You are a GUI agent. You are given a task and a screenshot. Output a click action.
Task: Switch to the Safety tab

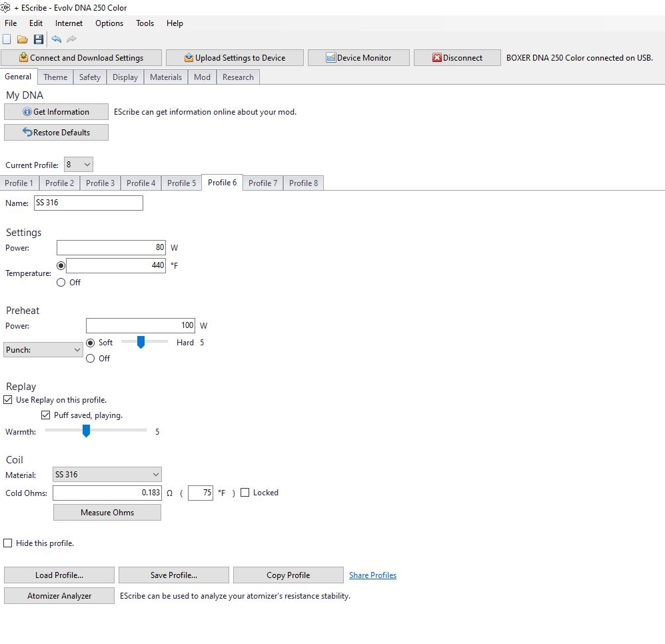[90, 77]
